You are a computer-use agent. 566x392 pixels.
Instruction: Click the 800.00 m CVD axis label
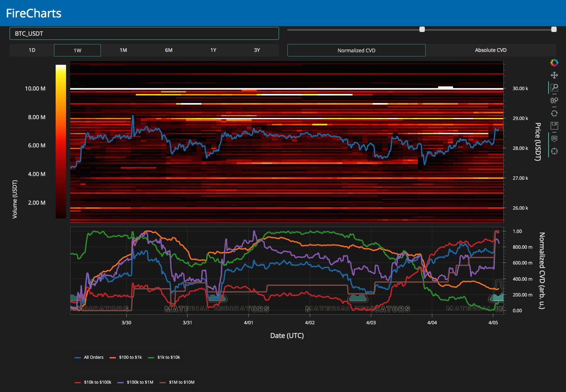click(x=522, y=247)
